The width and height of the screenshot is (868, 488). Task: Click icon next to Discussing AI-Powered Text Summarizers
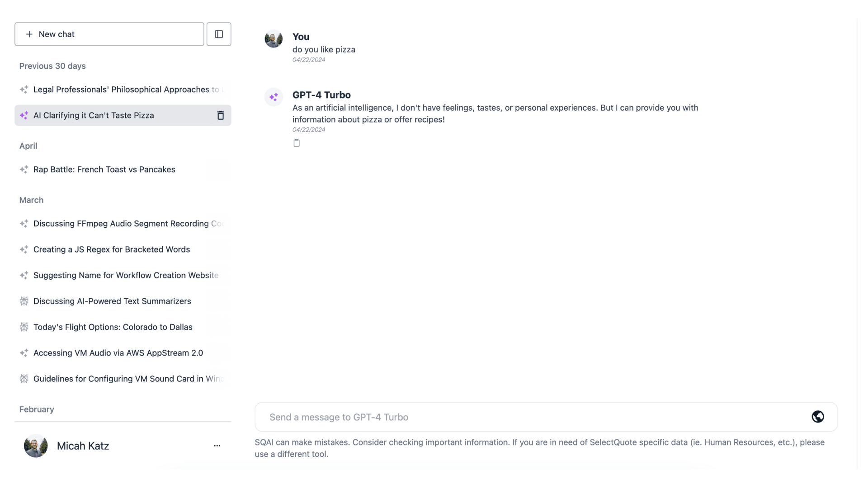(24, 301)
